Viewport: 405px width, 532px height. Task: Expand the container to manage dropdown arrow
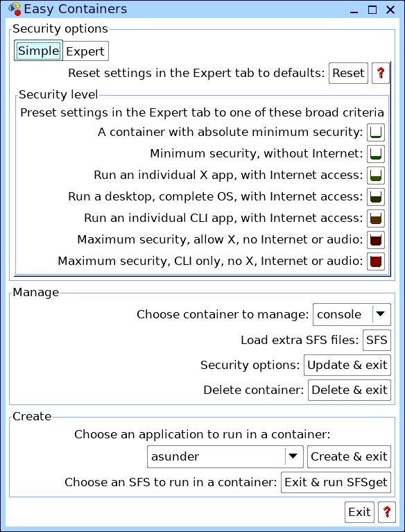381,314
